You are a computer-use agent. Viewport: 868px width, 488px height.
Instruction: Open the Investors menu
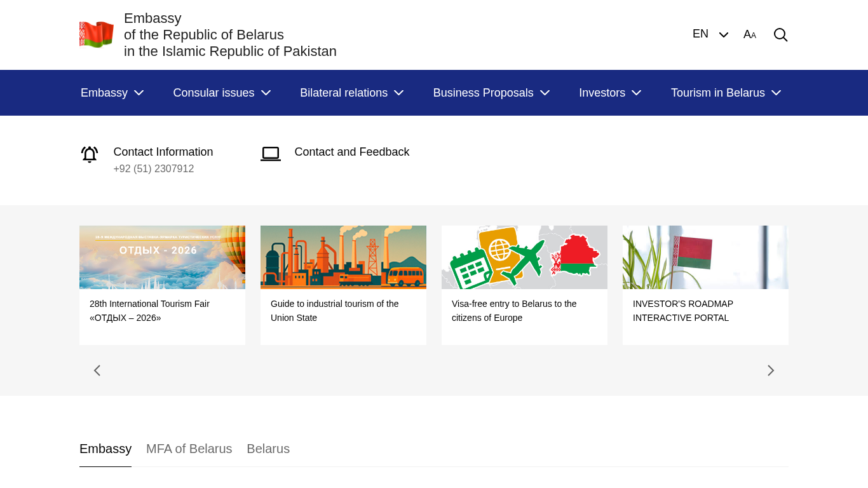coord(609,93)
